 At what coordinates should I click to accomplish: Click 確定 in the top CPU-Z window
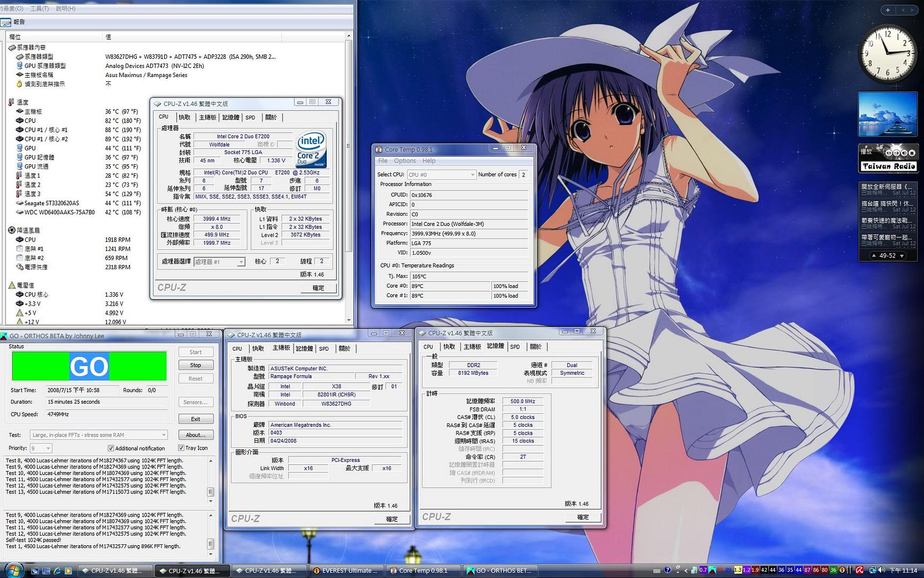318,288
